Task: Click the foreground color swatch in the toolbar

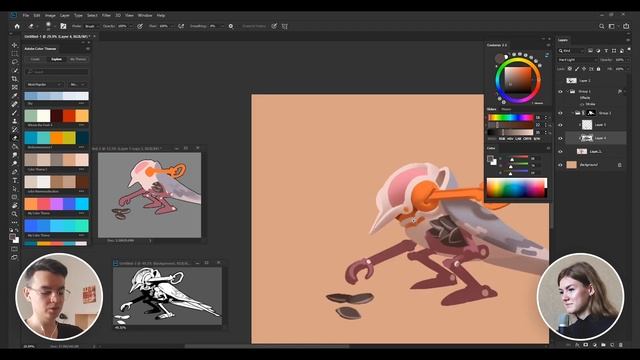Action: 13,237
